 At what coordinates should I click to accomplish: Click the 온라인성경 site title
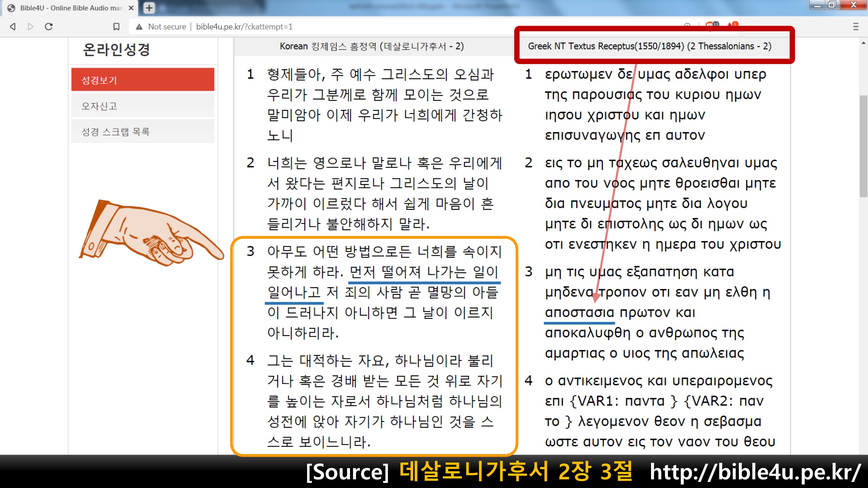(x=116, y=49)
